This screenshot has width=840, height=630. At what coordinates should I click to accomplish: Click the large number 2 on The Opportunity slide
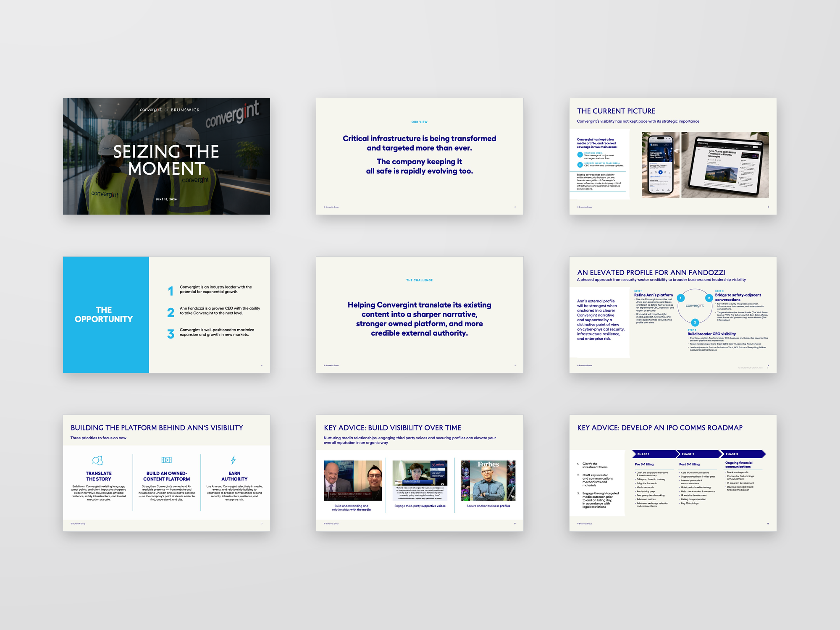171,312
